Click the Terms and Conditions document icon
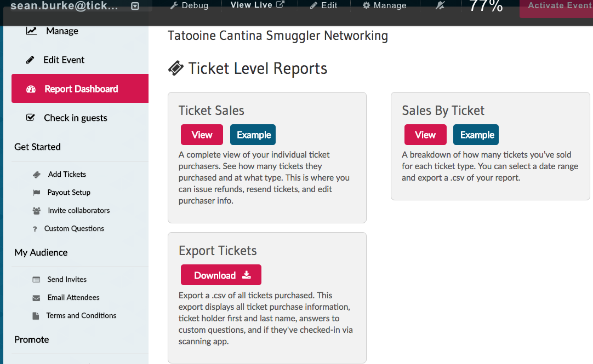 pos(36,316)
